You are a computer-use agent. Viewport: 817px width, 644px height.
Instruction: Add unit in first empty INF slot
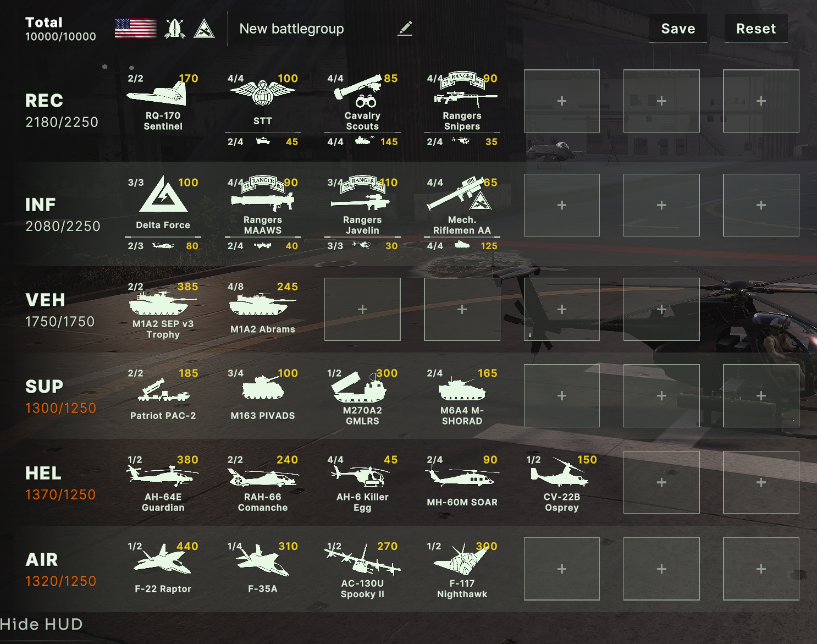point(562,205)
